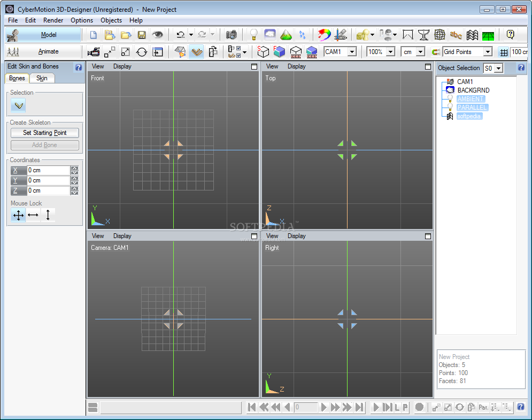532x420 pixels.
Task: Switch to Model mode button
Action: pos(43,35)
